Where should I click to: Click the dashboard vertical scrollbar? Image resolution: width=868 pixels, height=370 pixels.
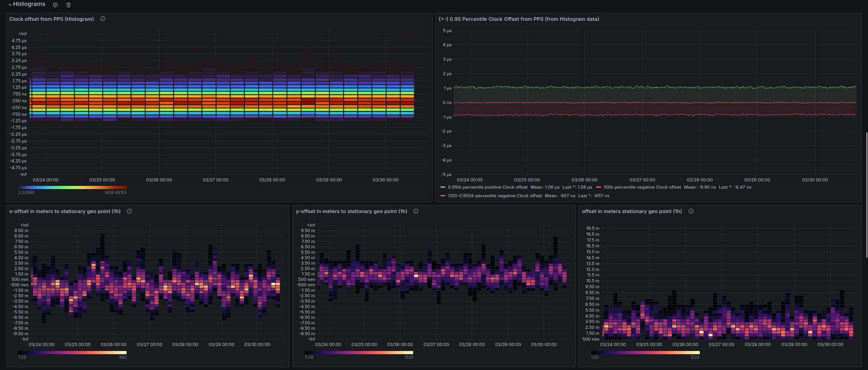tap(866, 194)
